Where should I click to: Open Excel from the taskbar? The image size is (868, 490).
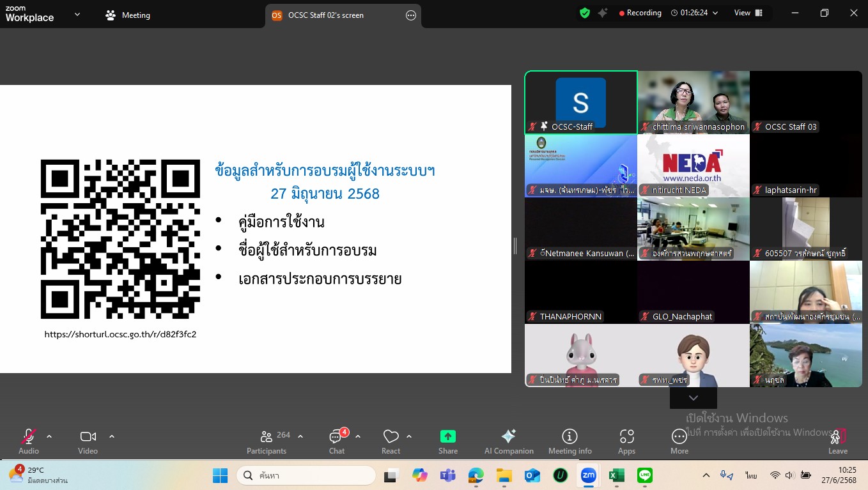(x=616, y=475)
